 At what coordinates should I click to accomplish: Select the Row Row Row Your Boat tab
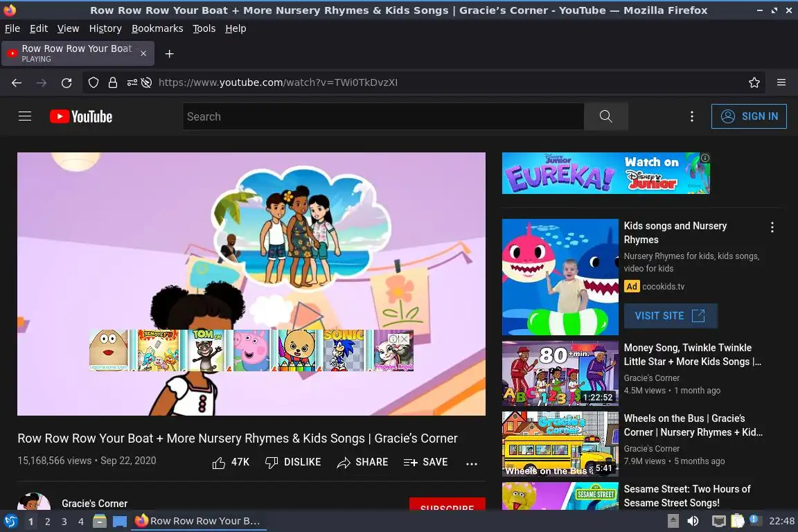[78, 53]
